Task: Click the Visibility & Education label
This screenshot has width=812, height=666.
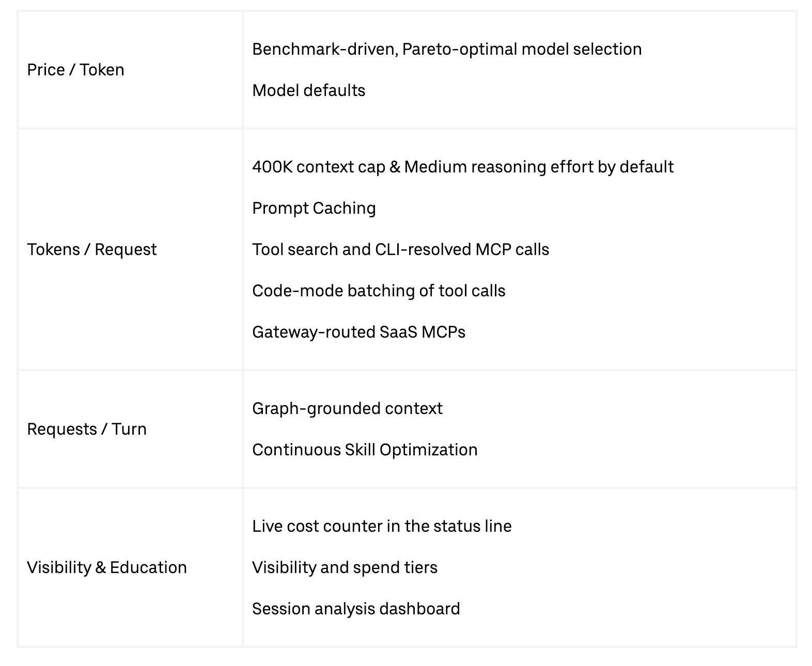Action: click(x=107, y=567)
